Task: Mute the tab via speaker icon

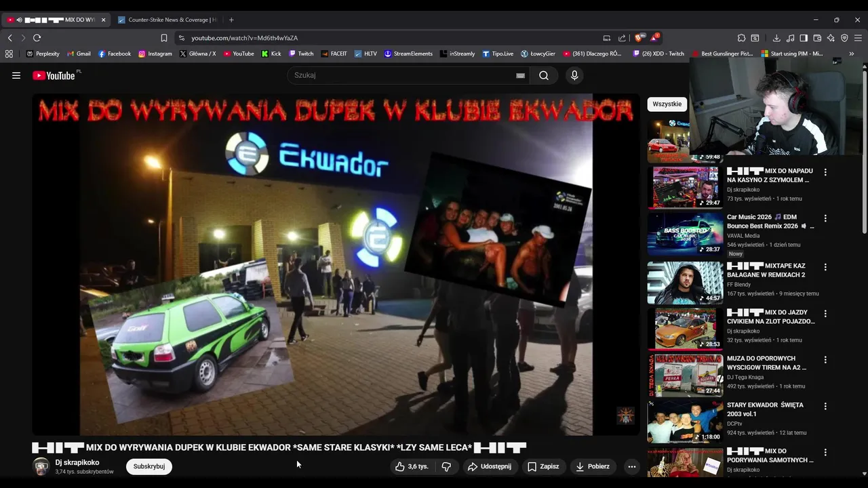Action: (x=19, y=20)
